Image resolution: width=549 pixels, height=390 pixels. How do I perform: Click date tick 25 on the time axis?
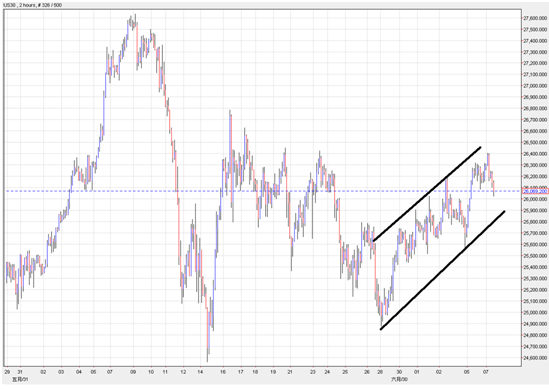click(x=345, y=372)
